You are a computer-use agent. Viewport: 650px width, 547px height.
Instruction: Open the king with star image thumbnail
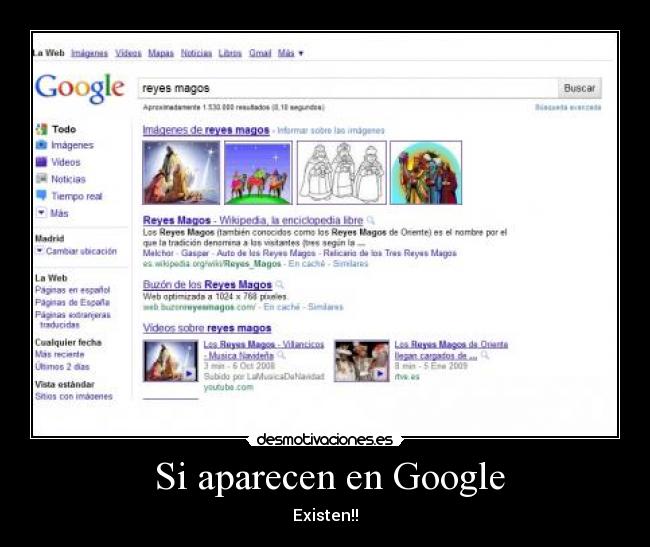[181, 172]
